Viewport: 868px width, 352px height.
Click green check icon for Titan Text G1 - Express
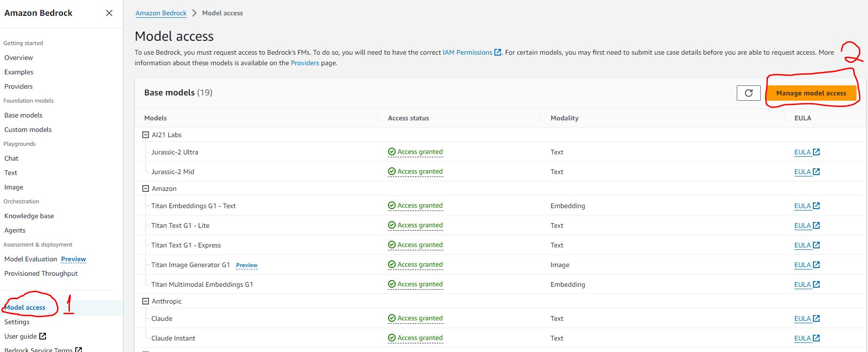[392, 245]
